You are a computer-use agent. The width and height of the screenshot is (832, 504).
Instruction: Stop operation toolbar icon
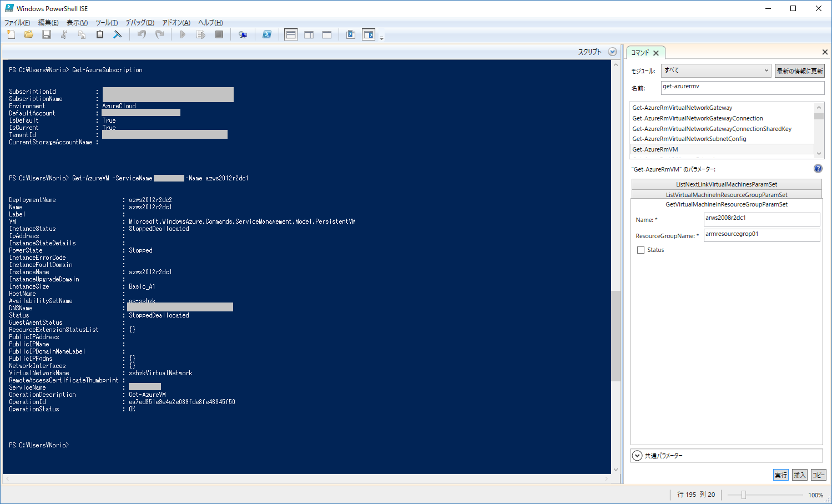pos(219,34)
